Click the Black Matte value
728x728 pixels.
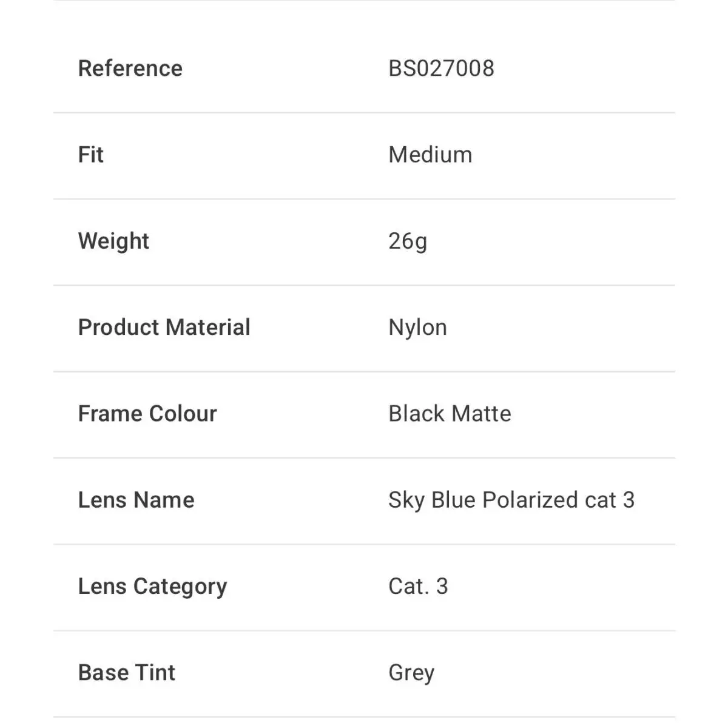pyautogui.click(x=450, y=414)
